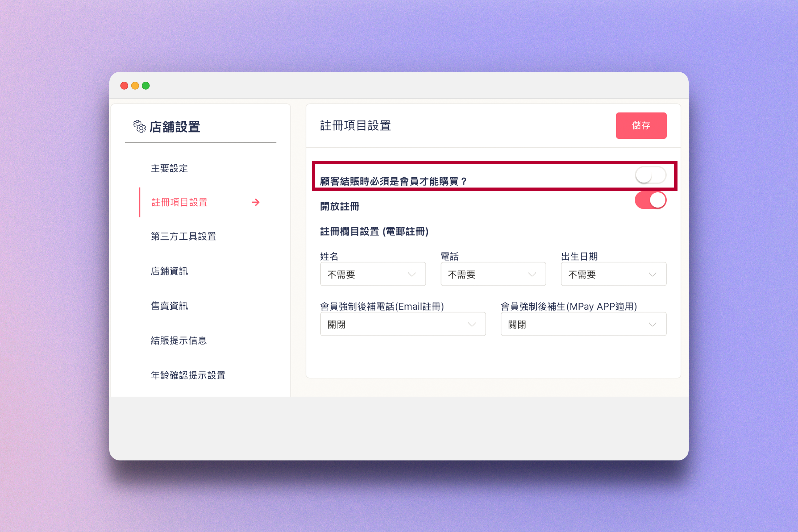Viewport: 798px width, 532px height.
Task: Open the 會員強制後補電話(Email註冊) dropdown
Action: pos(403,324)
